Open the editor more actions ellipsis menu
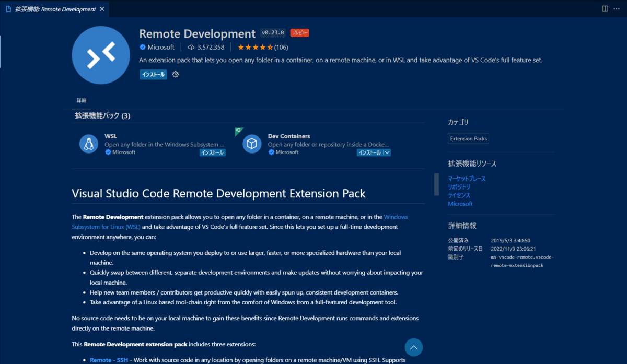 [x=618, y=9]
